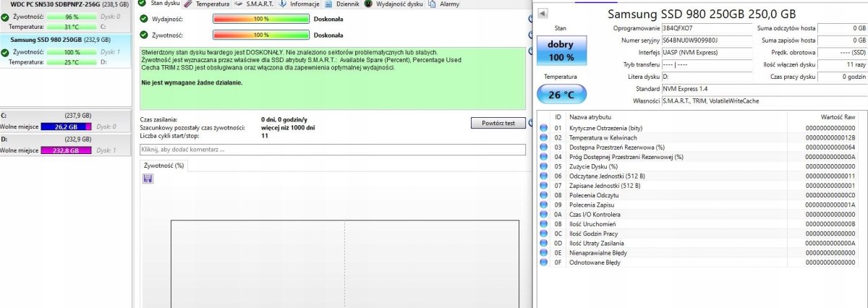The image size is (868, 308).
Task: Click blue orb for Ilość Godzin Pracy
Action: [544, 234]
